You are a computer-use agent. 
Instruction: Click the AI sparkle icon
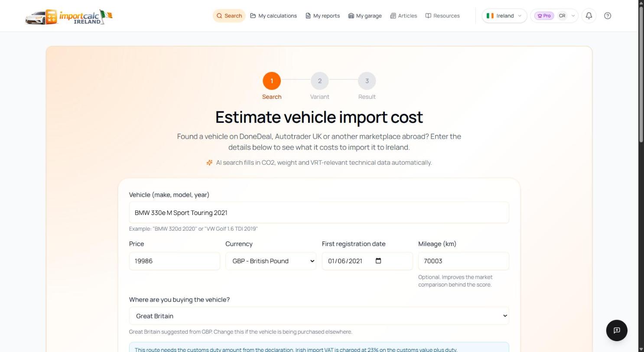tap(209, 163)
